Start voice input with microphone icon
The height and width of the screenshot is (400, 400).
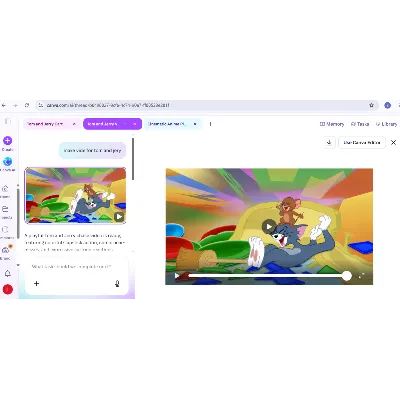[x=117, y=283]
